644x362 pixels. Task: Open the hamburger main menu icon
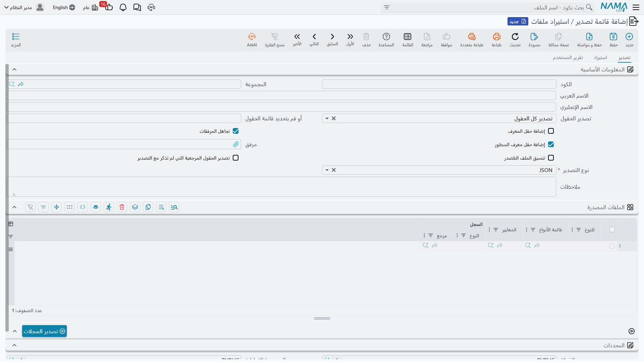coord(636,7)
